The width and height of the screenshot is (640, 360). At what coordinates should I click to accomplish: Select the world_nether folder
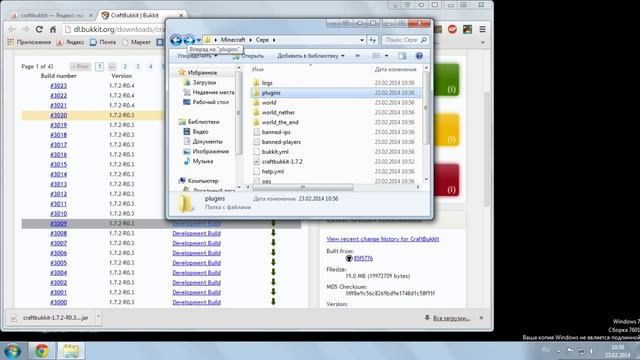278,112
